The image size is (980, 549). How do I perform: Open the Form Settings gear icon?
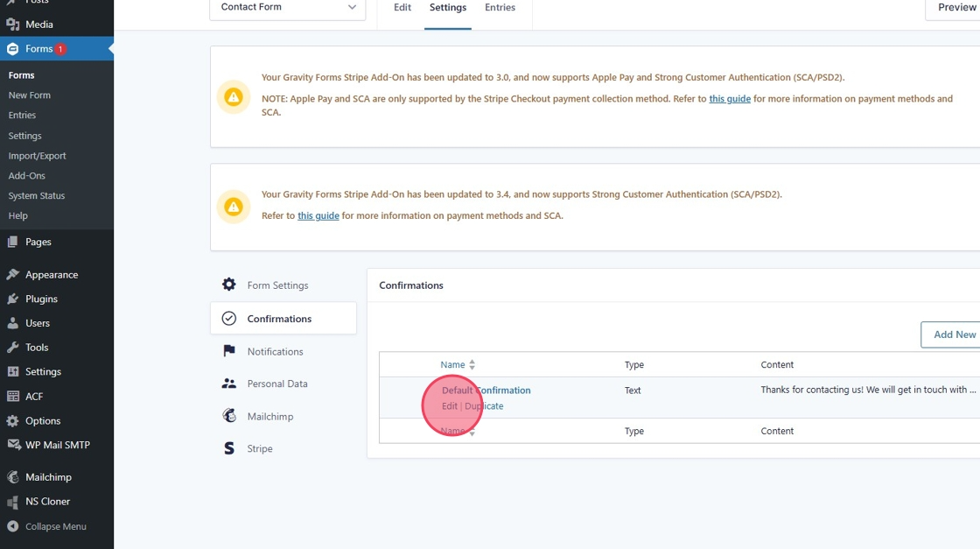(x=229, y=285)
